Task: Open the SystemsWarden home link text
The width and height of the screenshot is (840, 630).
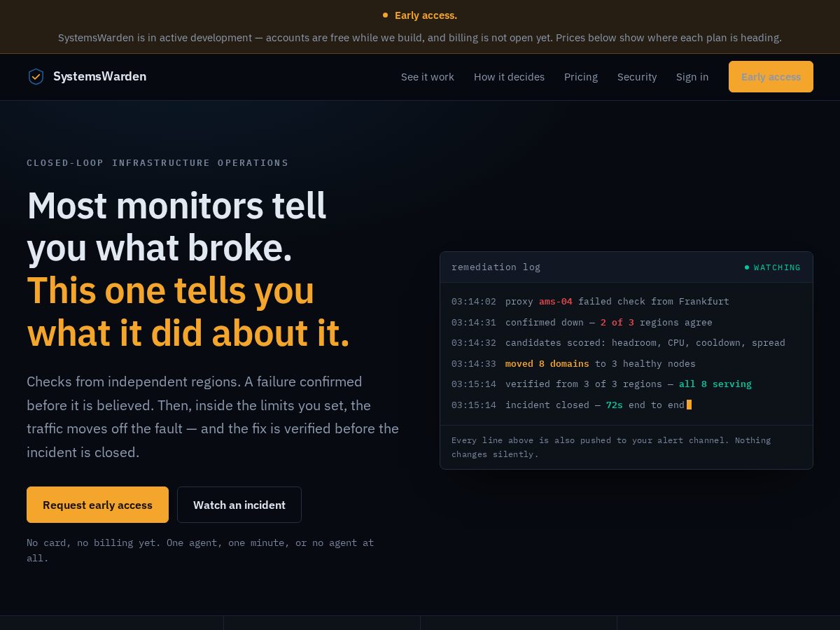Action: tap(99, 76)
